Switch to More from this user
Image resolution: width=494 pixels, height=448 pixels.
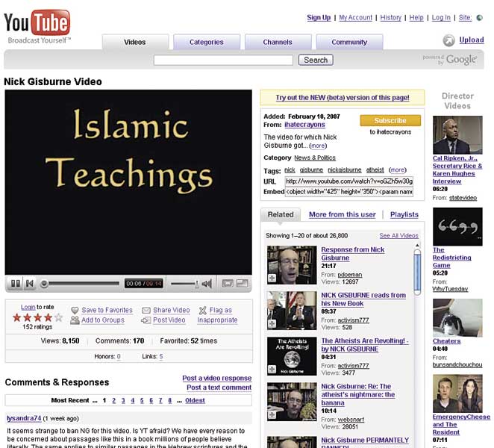[x=343, y=215]
